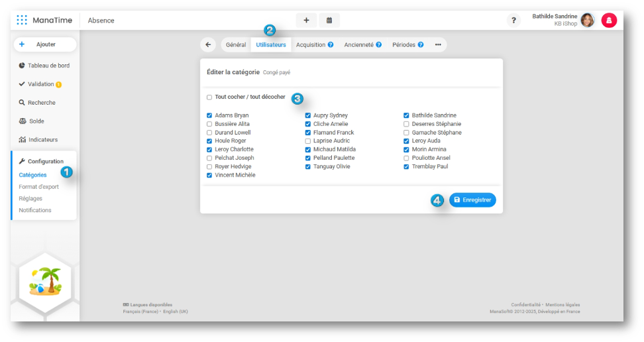Uncheck Michaud Matilda
Screen dimensions: 644x342
tap(308, 150)
